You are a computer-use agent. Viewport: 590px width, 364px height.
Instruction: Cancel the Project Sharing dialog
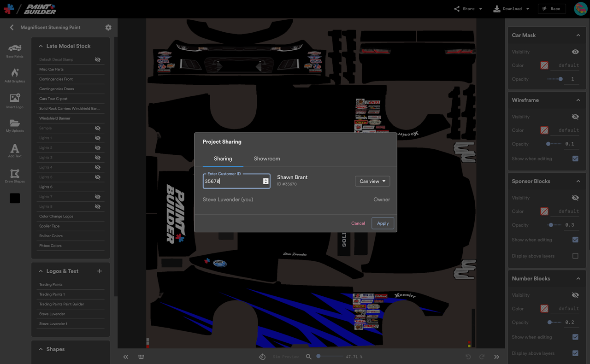358,223
